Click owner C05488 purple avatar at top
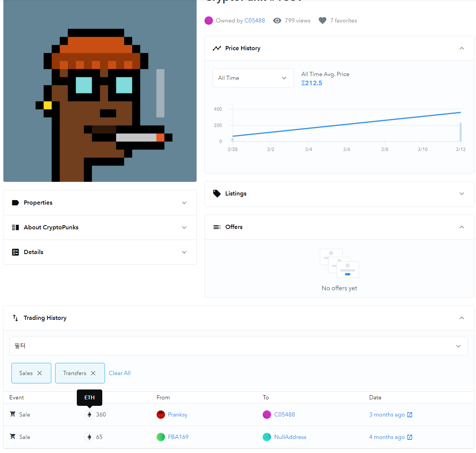The image size is (476, 453). click(x=209, y=21)
